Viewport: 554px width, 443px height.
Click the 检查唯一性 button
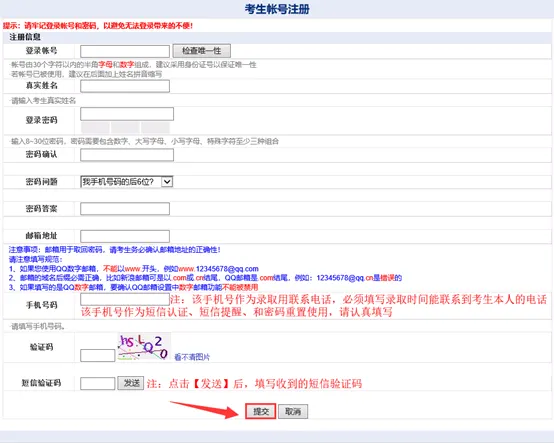point(201,51)
